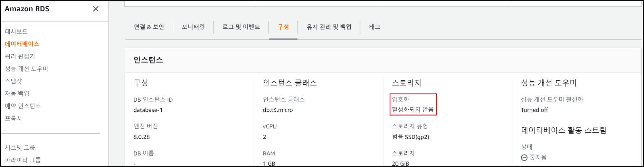Click the DB 인스턴스 ID label
This screenshot has width=644, height=167.
click(153, 100)
